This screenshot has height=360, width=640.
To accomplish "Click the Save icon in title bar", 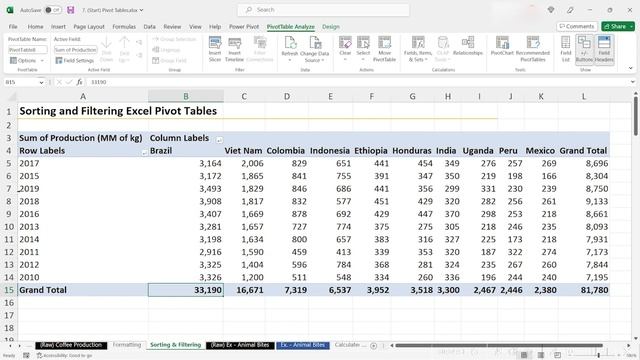I will (x=71, y=10).
